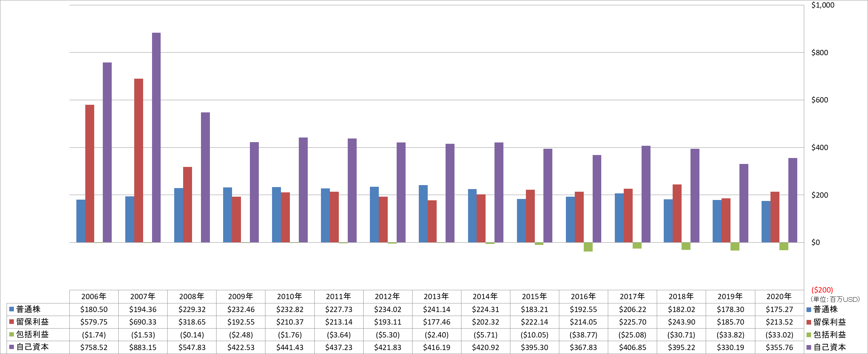
Task: Click the $758.52 自己資本 value for 2006
Action: tap(94, 347)
